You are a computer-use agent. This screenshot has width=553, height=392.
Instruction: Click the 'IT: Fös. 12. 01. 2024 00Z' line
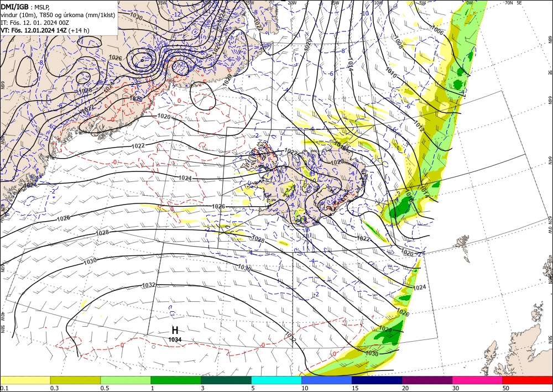click(x=34, y=23)
